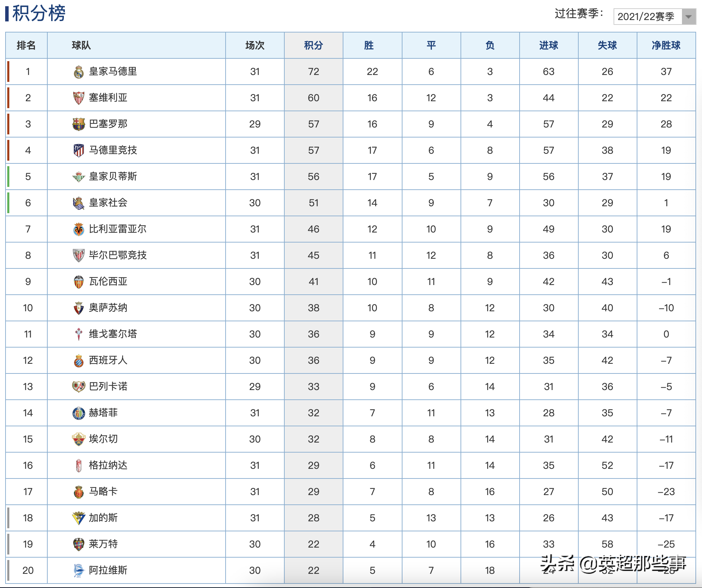
Task: Sort by the 平 column header
Action: tap(431, 45)
